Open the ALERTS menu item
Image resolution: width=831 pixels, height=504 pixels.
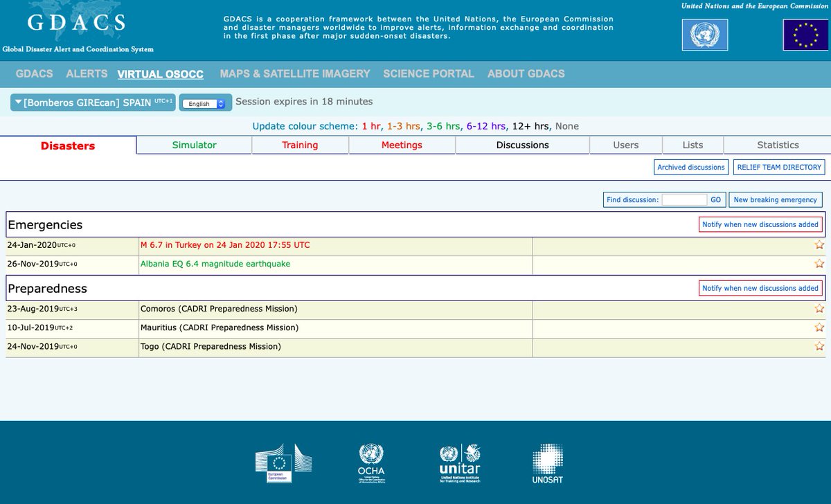pos(87,73)
